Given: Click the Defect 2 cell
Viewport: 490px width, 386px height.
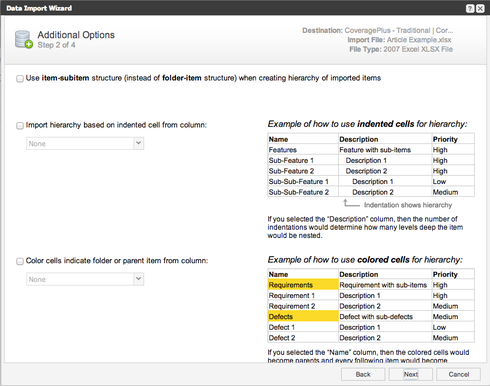Looking at the screenshot, I should coord(303,338).
